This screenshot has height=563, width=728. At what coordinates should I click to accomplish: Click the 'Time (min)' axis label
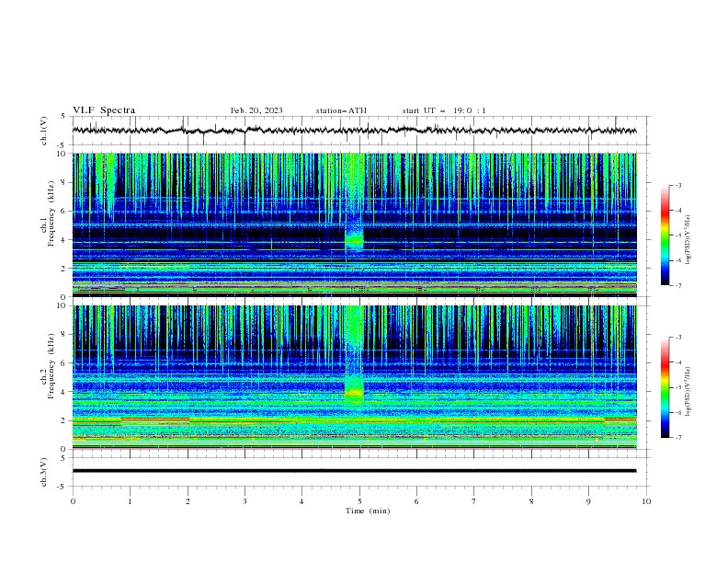(x=368, y=511)
